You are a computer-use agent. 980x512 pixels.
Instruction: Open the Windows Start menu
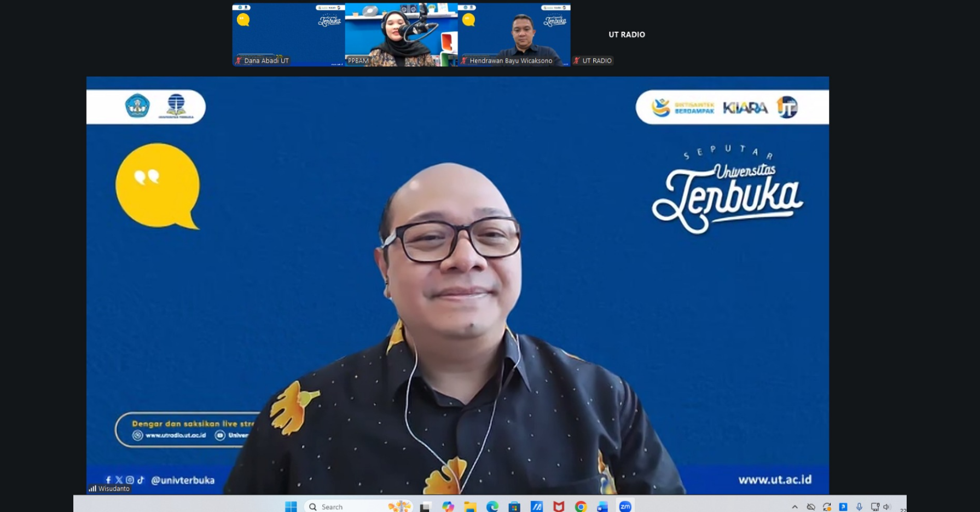click(291, 507)
